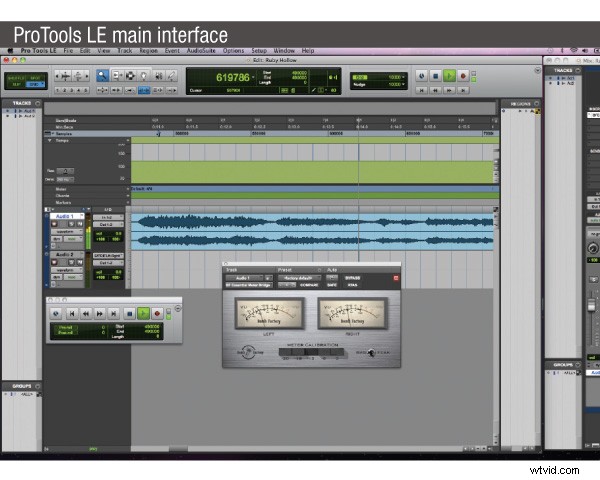Viewport: 600px width, 480px height.
Task: Mute the Audio 1 track
Action: (x=80, y=224)
